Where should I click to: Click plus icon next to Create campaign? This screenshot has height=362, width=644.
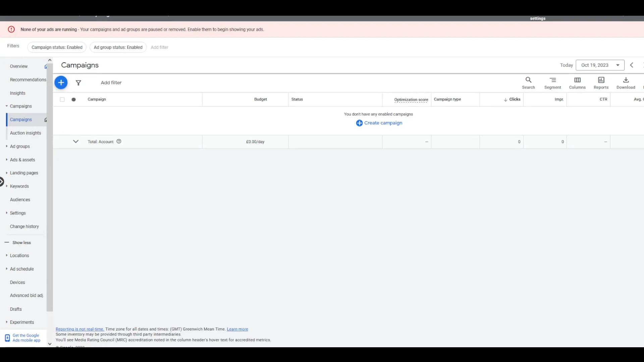(359, 123)
